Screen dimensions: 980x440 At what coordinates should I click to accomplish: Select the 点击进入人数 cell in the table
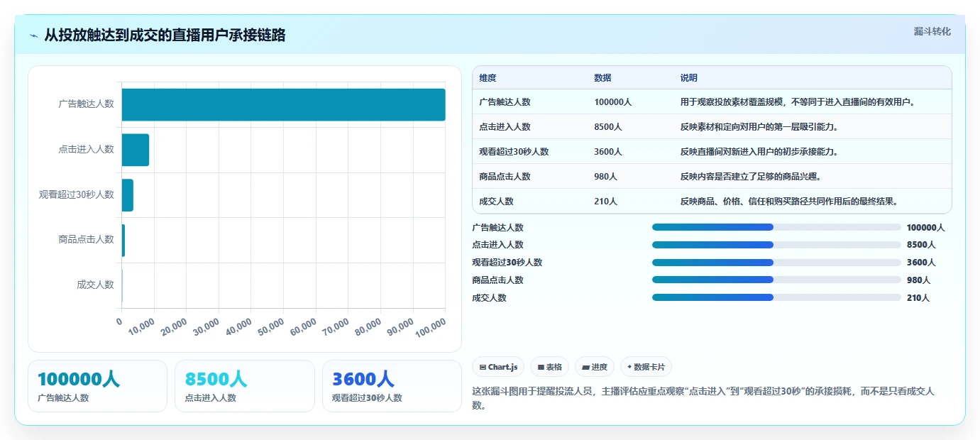505,127
